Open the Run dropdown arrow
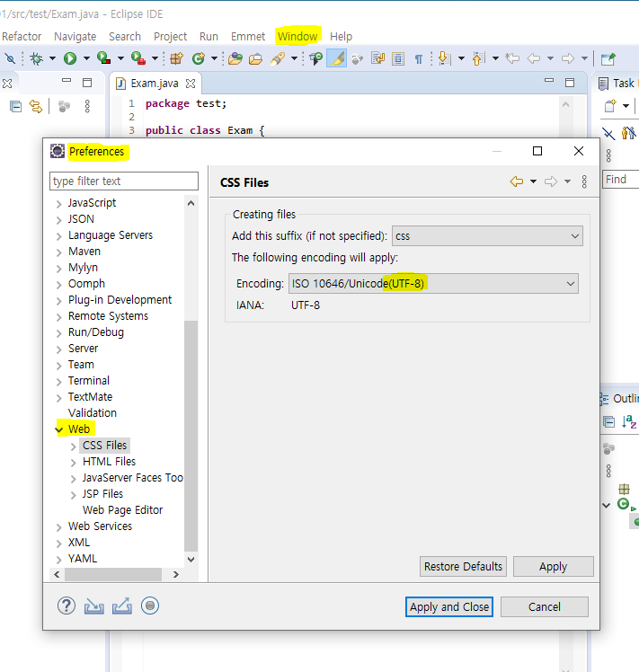The image size is (639, 672). [86, 58]
